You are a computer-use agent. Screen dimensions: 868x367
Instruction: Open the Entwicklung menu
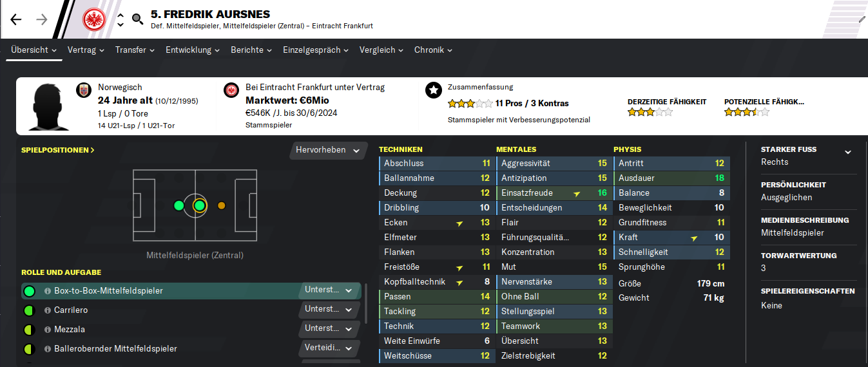[193, 50]
